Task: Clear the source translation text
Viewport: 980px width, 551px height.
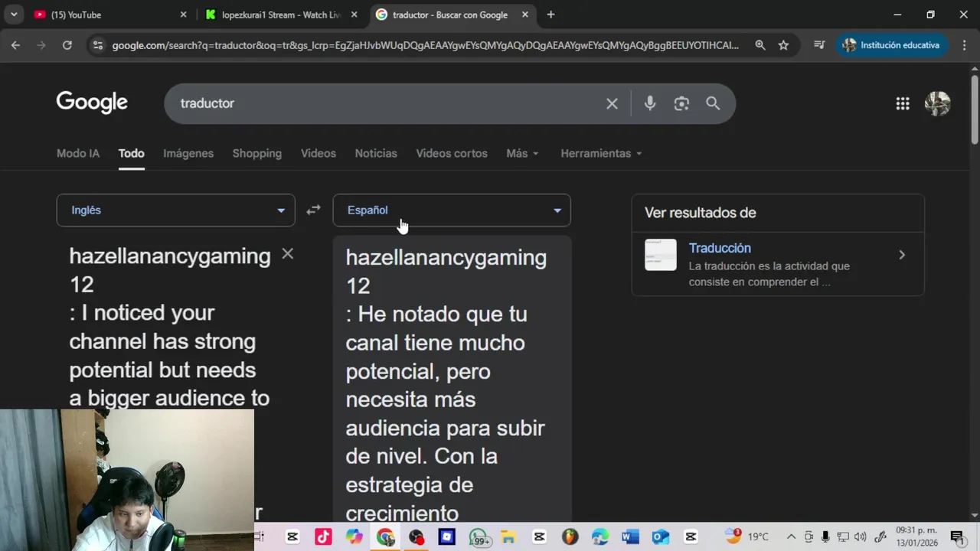Action: tap(287, 253)
